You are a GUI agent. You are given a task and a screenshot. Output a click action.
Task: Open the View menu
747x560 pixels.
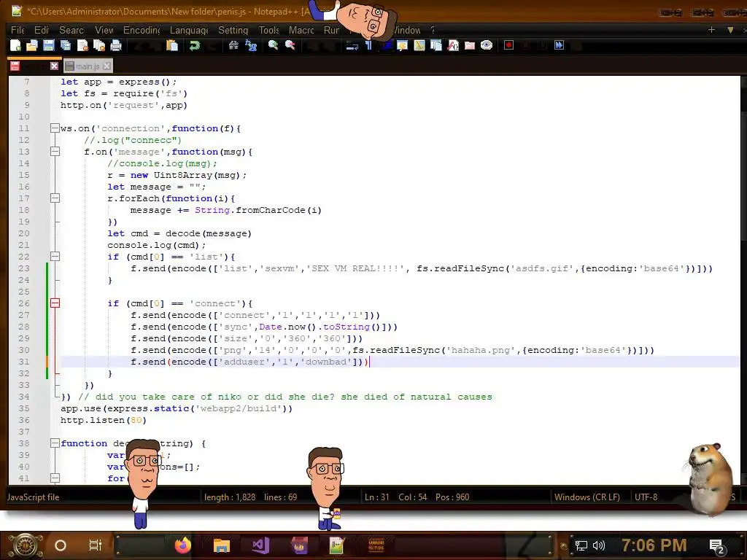[104, 30]
